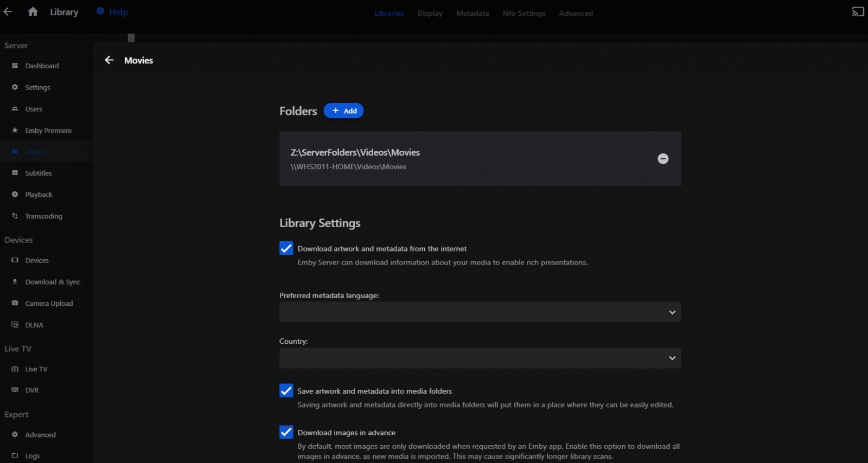
Task: Click the Settings gear icon in sidebar
Action: pyautogui.click(x=15, y=87)
